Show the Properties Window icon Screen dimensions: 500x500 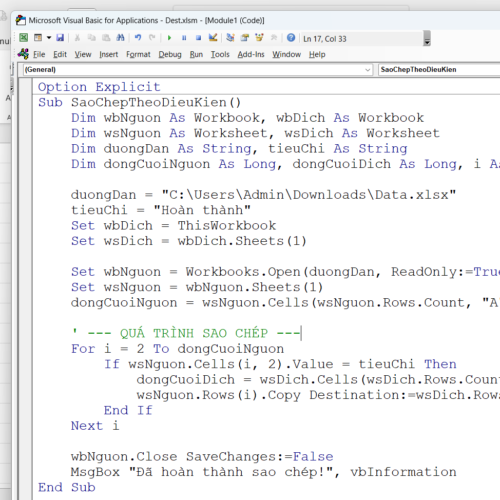pyautogui.click(x=245, y=38)
